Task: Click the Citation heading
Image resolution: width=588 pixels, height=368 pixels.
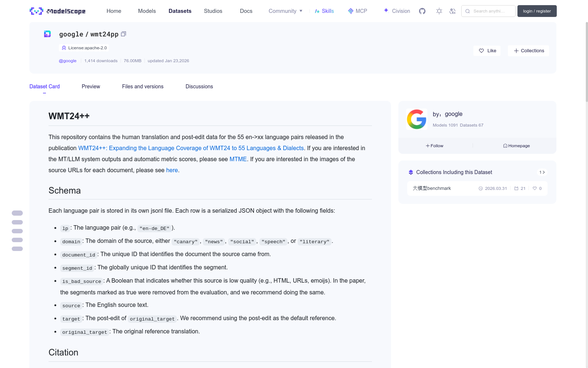Action: 63,352
